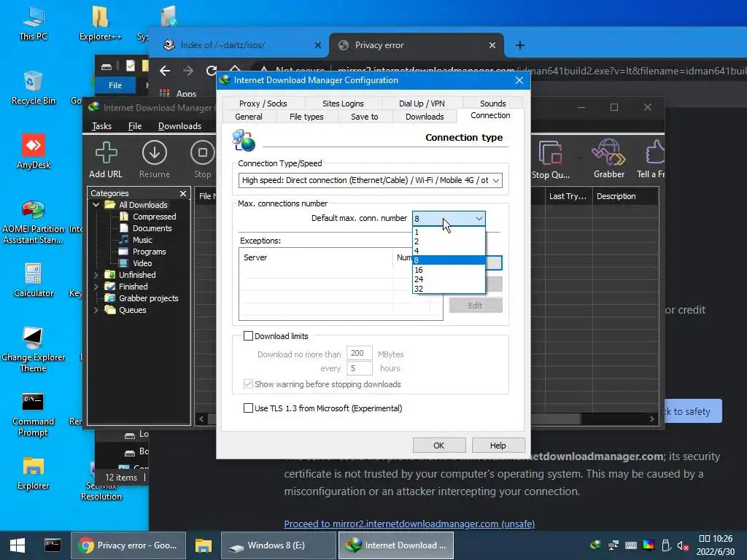Screen dimensions: 747x560
Task: Click Back to safety button in Chrome
Action: click(x=693, y=411)
